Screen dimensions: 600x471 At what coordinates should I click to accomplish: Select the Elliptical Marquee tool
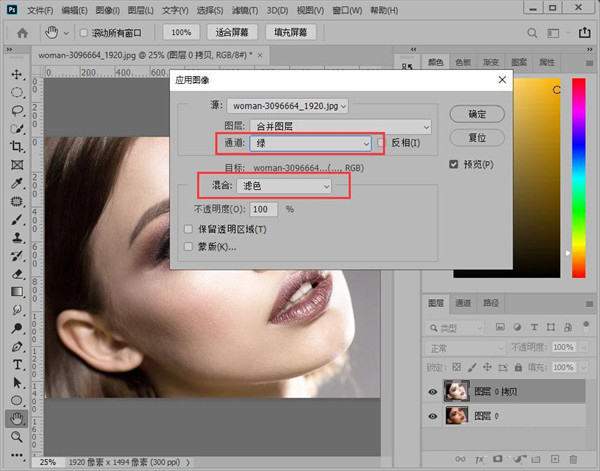17,93
